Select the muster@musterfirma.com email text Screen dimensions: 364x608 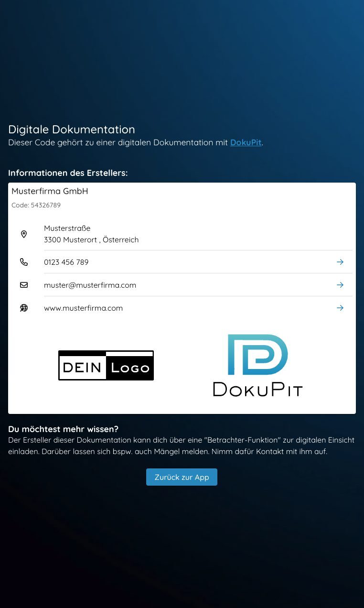click(90, 285)
